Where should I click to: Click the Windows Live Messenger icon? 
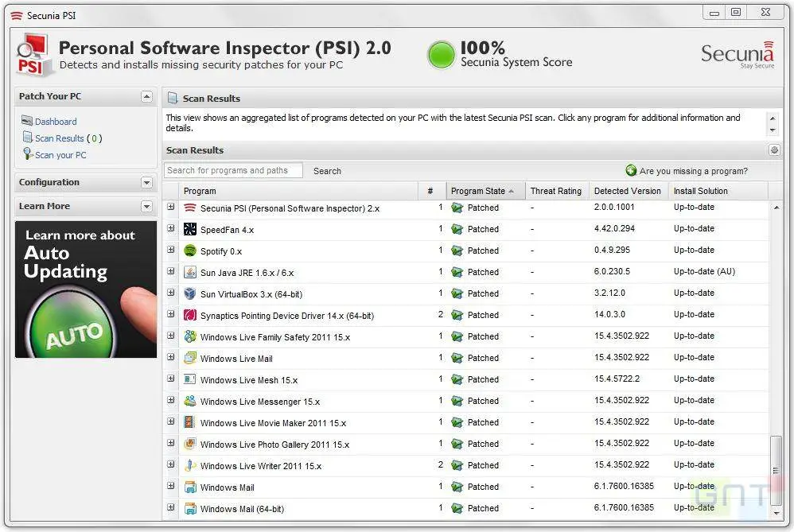point(190,401)
